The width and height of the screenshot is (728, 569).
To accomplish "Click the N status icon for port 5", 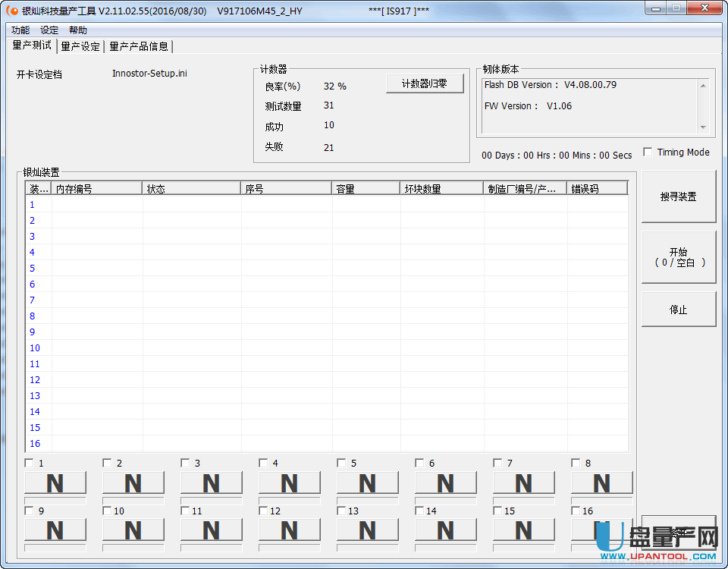I will pyautogui.click(x=367, y=483).
